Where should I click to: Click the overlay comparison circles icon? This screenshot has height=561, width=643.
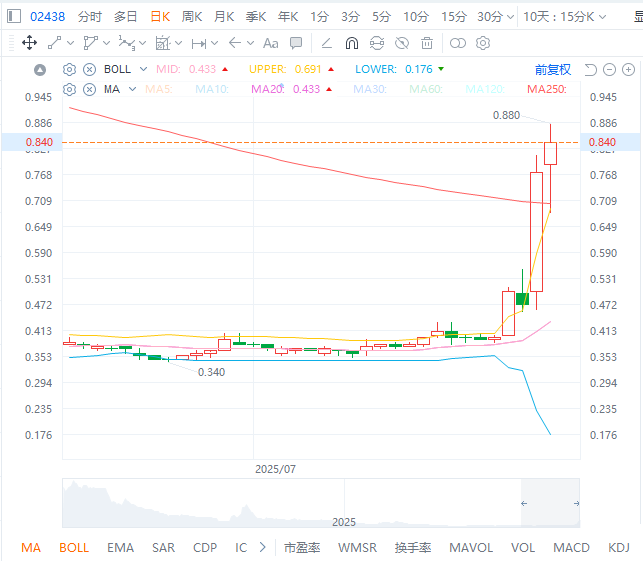[x=458, y=43]
